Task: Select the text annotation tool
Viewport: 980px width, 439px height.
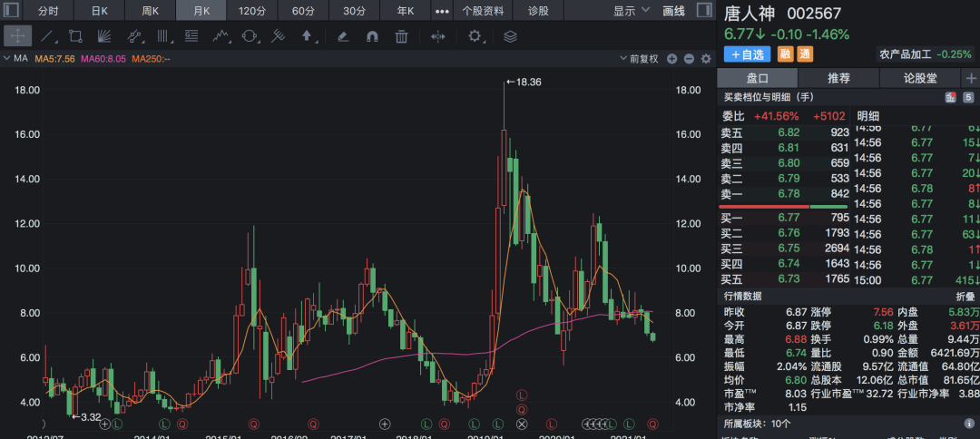Action: [191, 36]
